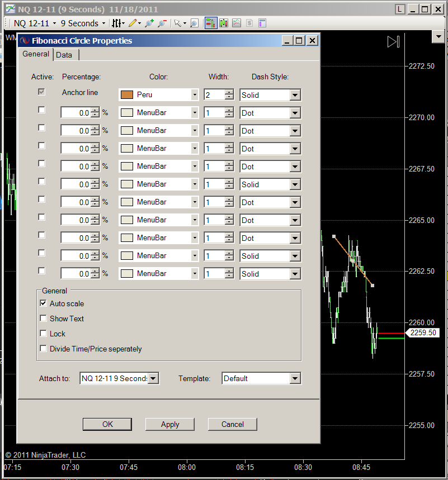The image size is (448, 480).
Task: Minimize the Fibonacci Circle Properties dialog
Action: click(x=287, y=41)
